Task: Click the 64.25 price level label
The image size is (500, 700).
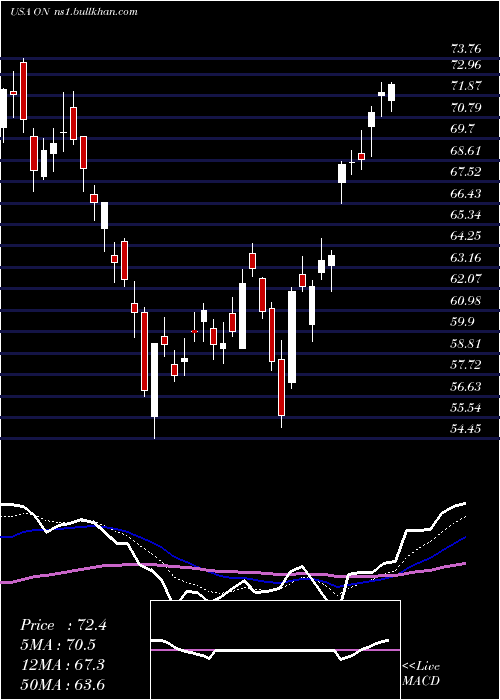Action: pos(467,236)
